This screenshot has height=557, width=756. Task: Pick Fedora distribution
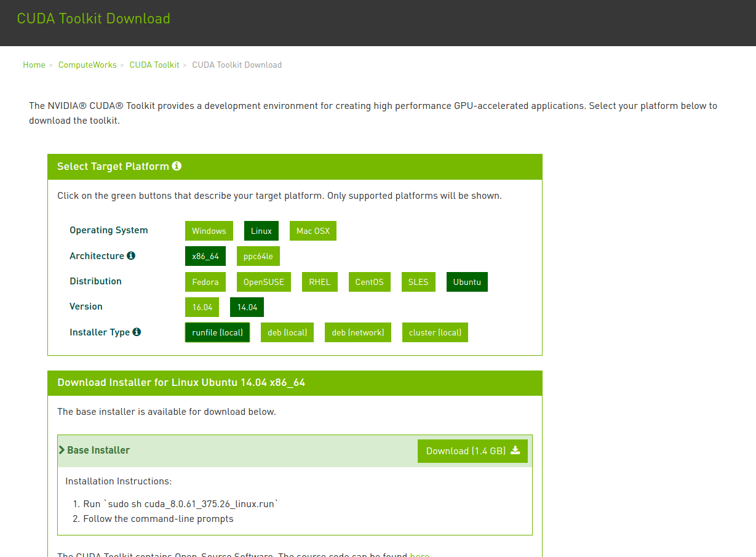[x=205, y=282]
